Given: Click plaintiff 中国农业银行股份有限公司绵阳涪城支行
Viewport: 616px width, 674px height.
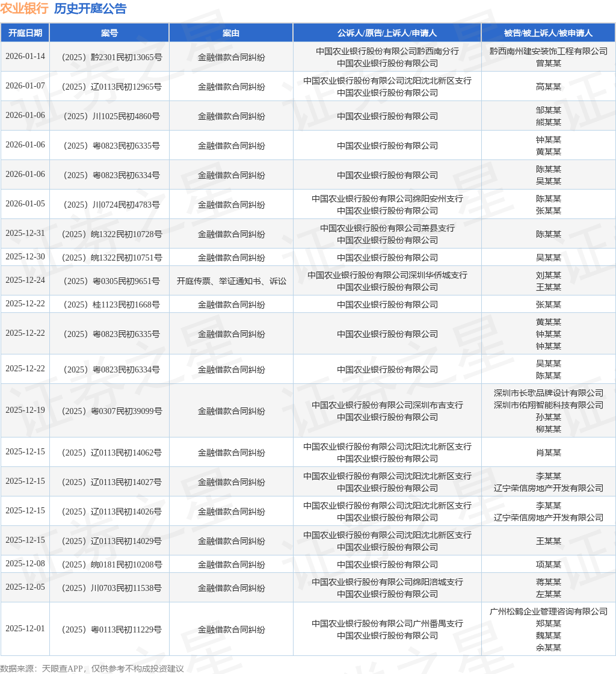Looking at the screenshot, I should [x=387, y=582].
